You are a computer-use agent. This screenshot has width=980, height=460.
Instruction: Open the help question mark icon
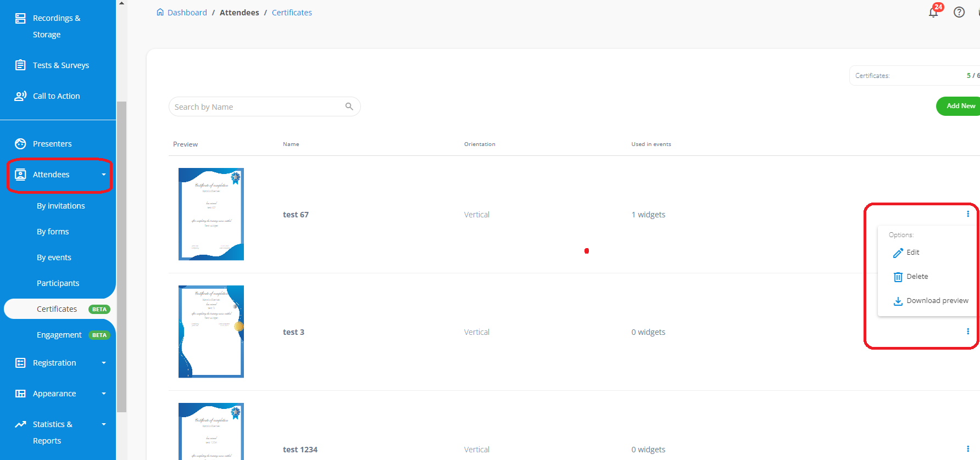pos(959,12)
